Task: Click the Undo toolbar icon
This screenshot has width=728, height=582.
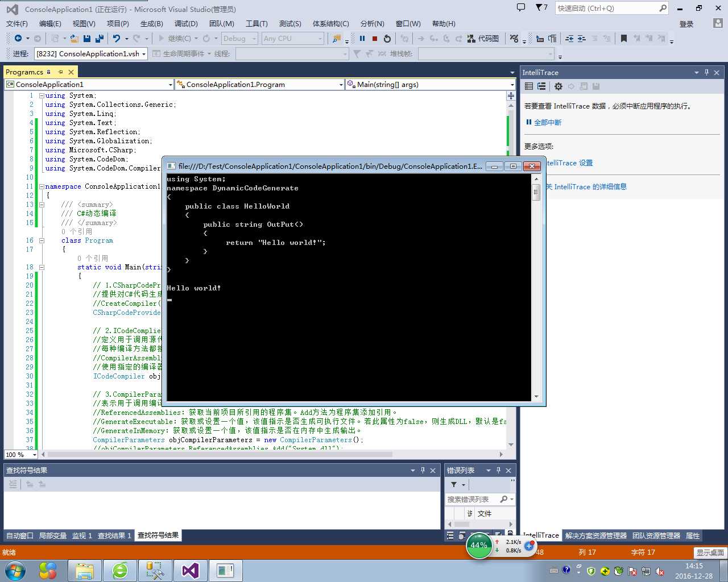Action: 117,39
